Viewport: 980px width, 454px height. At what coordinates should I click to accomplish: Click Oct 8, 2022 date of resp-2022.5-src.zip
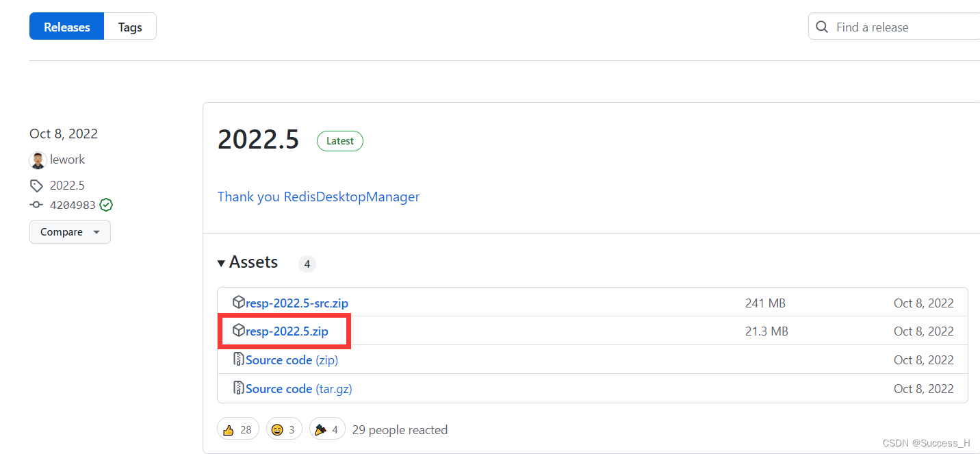coord(923,303)
